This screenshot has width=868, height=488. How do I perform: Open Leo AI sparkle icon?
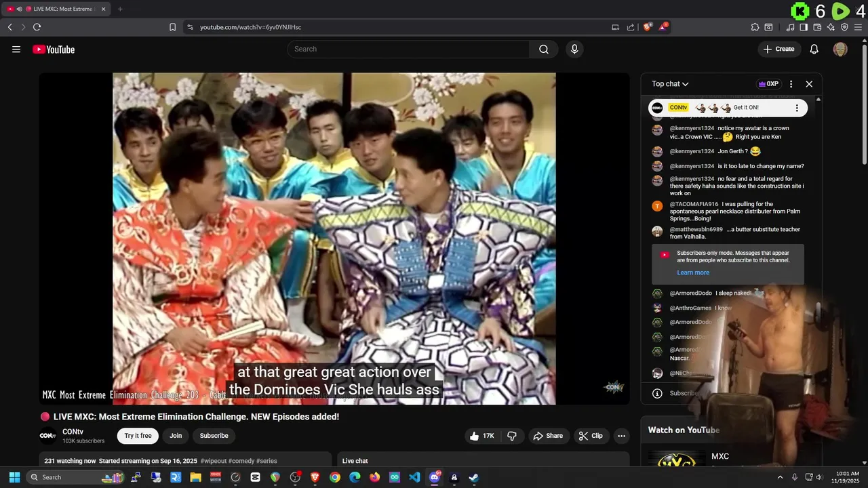click(x=831, y=27)
